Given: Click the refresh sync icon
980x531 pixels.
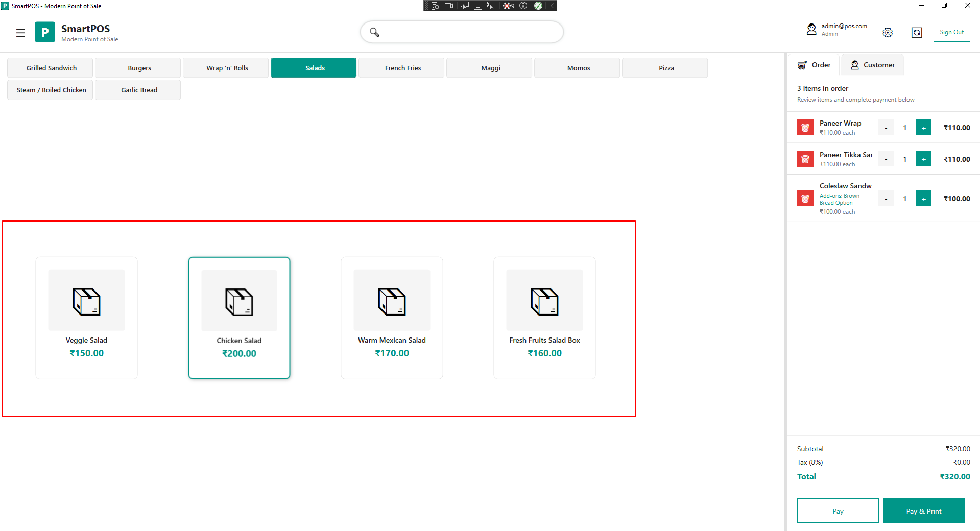Looking at the screenshot, I should click(917, 33).
